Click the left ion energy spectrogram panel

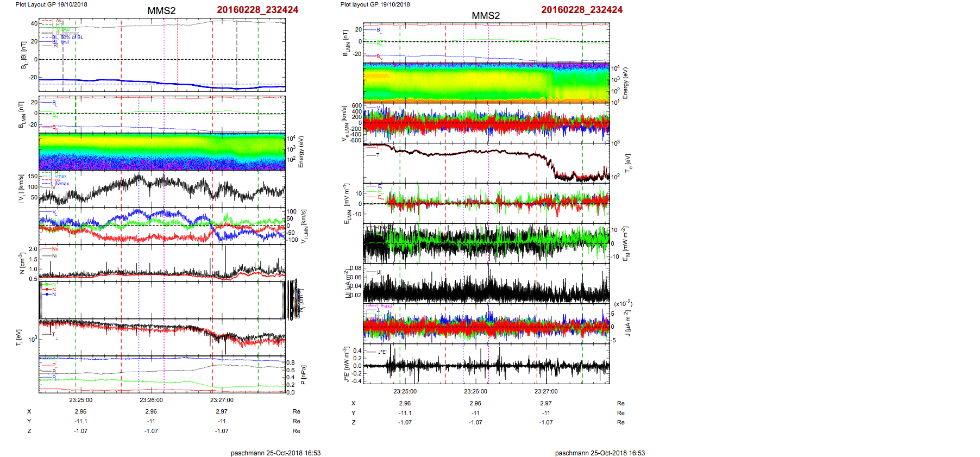(x=162, y=152)
